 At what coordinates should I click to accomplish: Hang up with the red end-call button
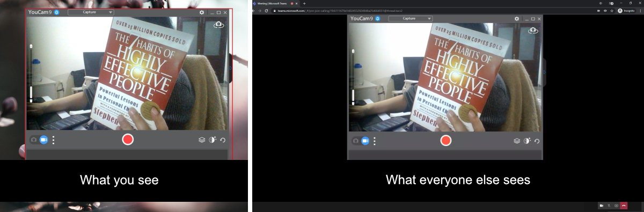pyautogui.click(x=624, y=206)
